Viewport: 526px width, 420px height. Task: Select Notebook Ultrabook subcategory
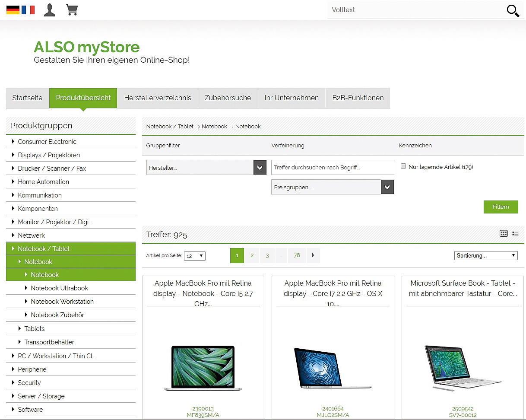[71, 288]
